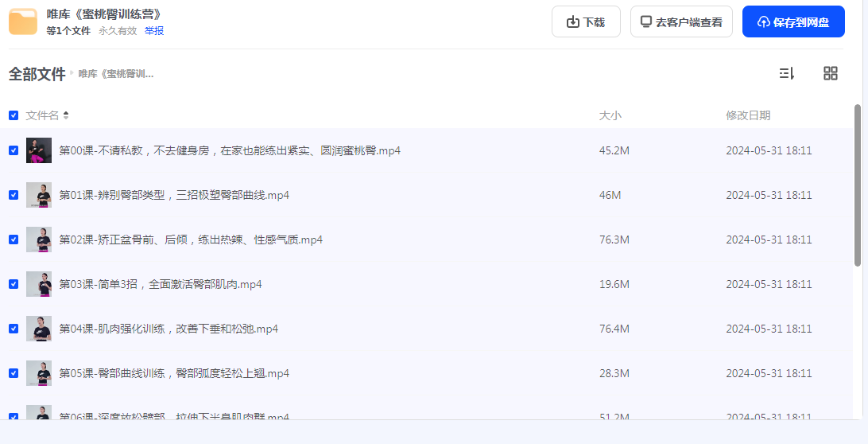Open file 第04课-肌肉强化训练 mp4
This screenshot has width=868, height=444.
[x=169, y=329]
